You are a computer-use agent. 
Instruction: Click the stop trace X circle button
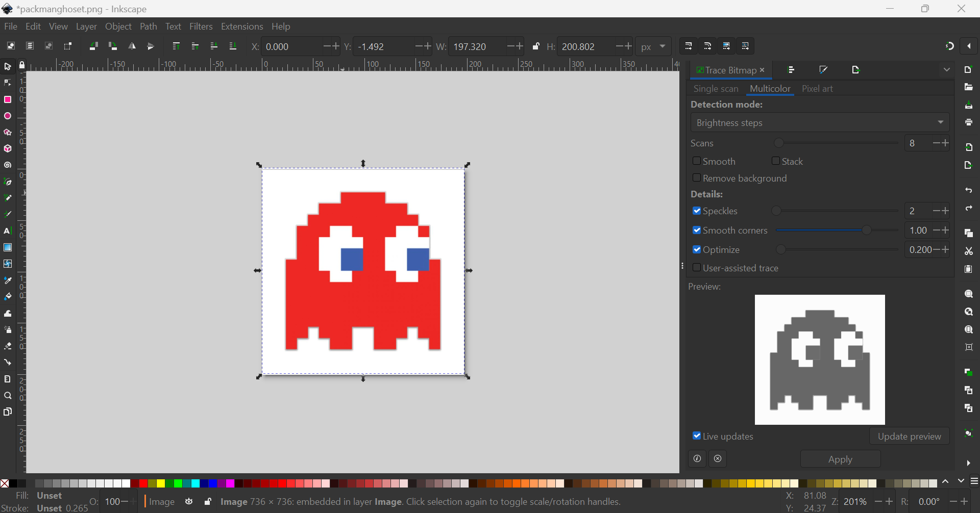pos(718,459)
